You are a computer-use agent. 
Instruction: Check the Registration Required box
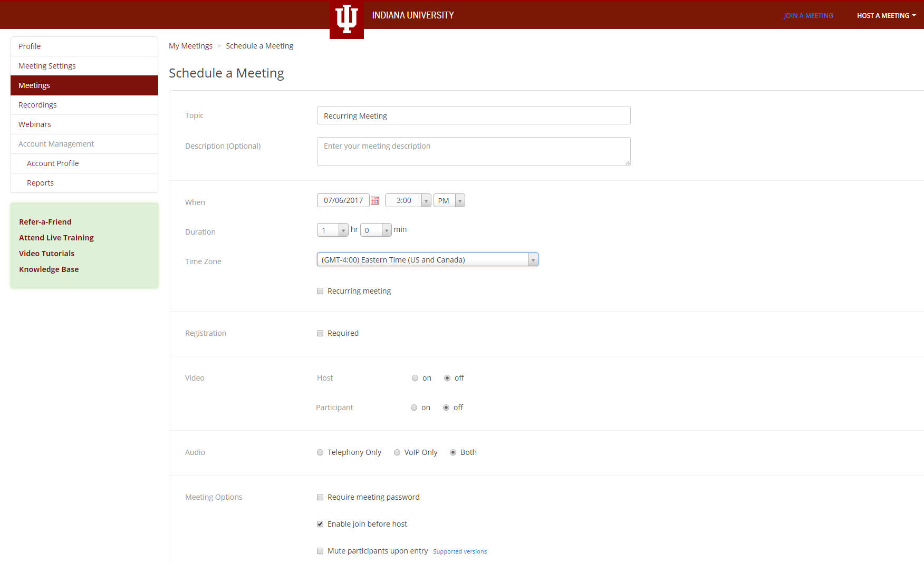(320, 333)
